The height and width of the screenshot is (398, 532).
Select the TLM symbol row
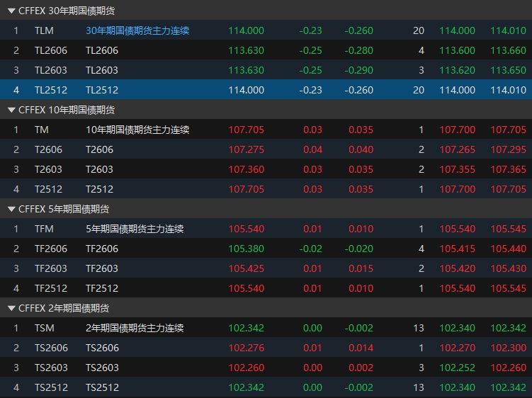coord(266,30)
